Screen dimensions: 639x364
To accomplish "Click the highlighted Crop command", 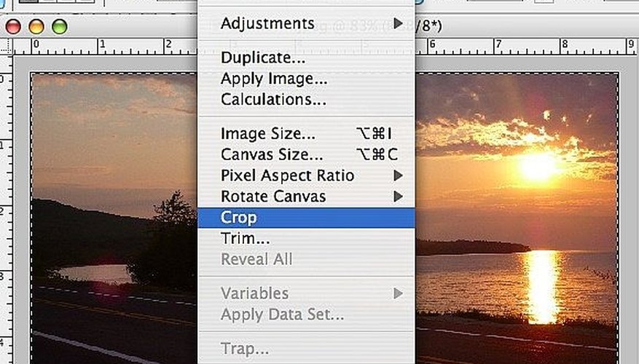I will 306,218.
